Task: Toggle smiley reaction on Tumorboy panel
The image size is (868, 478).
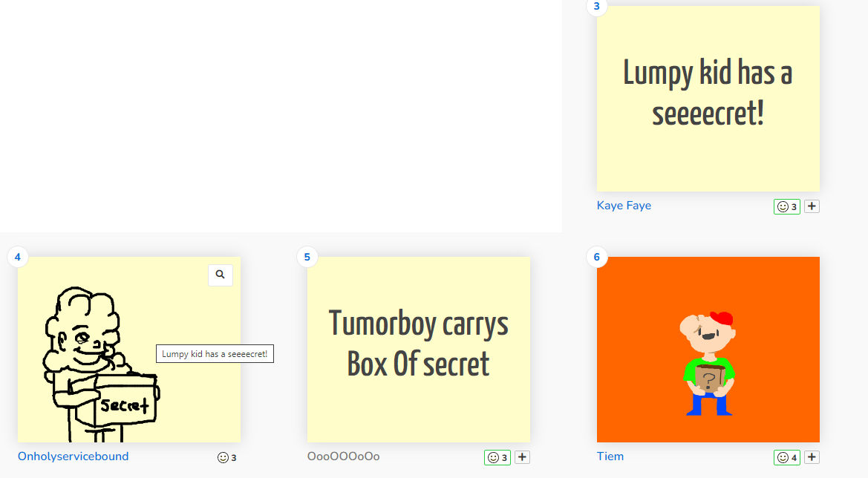Action: (x=497, y=457)
